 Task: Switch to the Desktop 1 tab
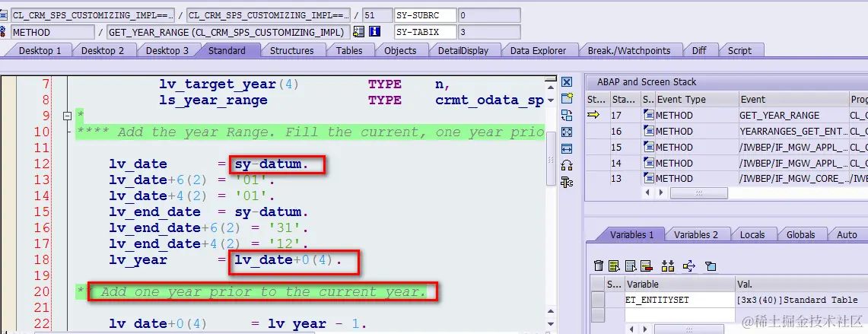tap(40, 50)
